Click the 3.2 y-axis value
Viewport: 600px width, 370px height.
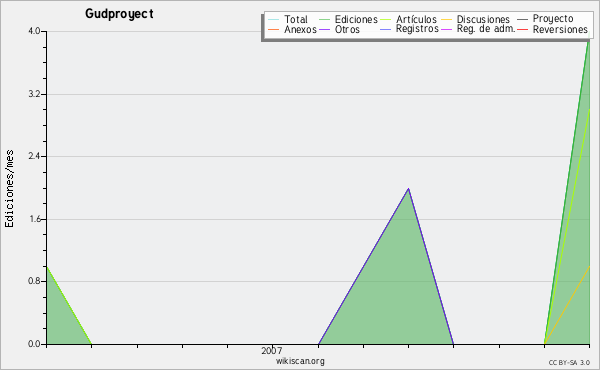point(34,94)
